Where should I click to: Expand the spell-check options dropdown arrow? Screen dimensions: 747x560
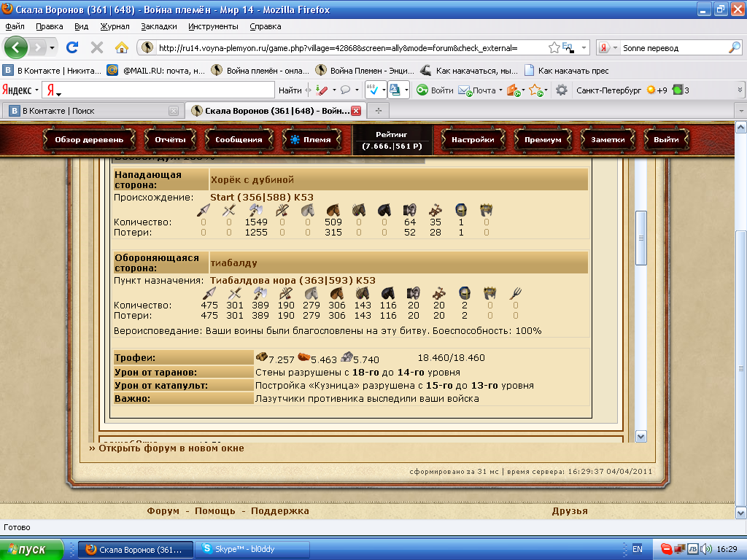tap(384, 90)
